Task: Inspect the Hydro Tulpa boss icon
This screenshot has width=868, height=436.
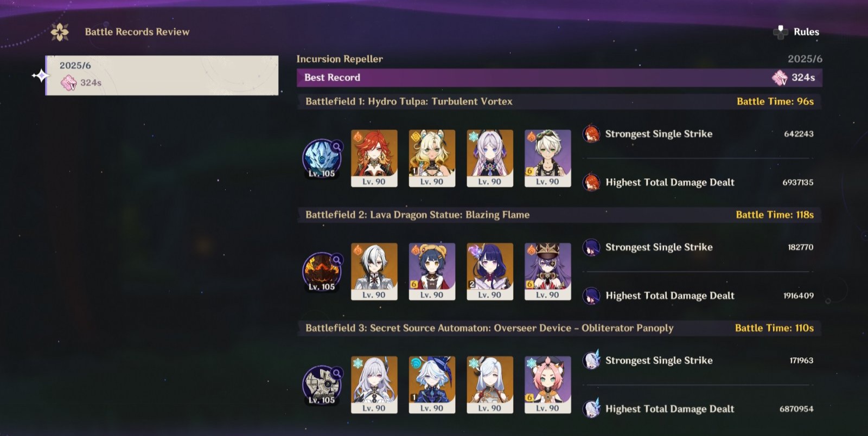Action: point(322,158)
